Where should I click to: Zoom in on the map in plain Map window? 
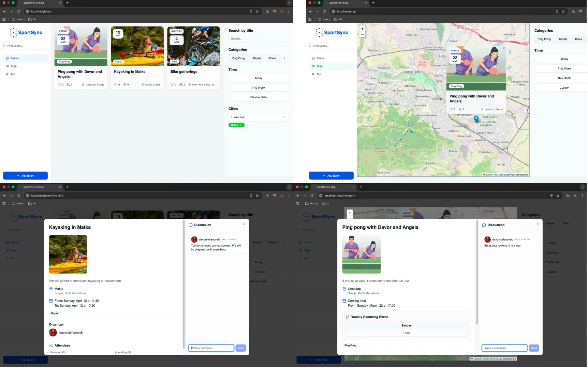tap(363, 29)
